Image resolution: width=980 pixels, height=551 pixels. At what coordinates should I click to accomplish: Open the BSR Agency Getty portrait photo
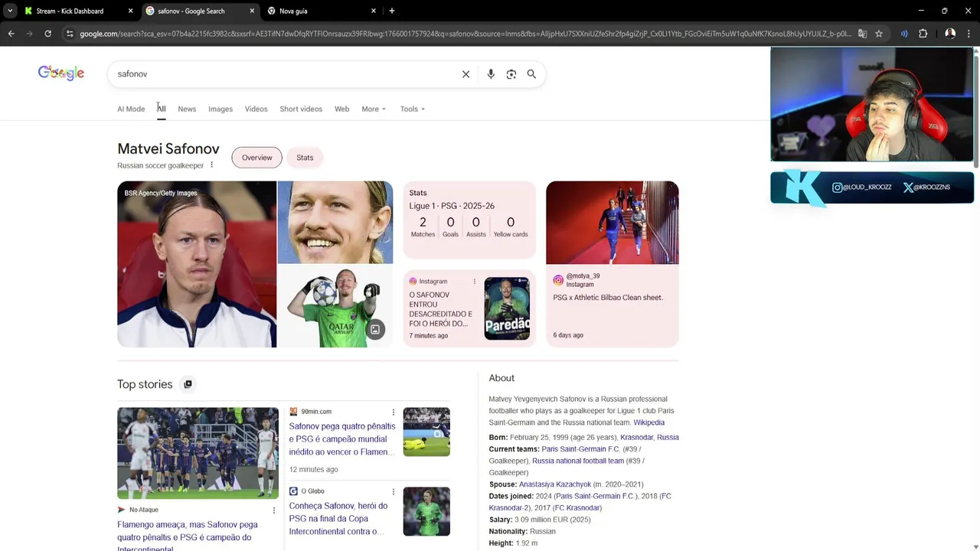click(x=197, y=264)
